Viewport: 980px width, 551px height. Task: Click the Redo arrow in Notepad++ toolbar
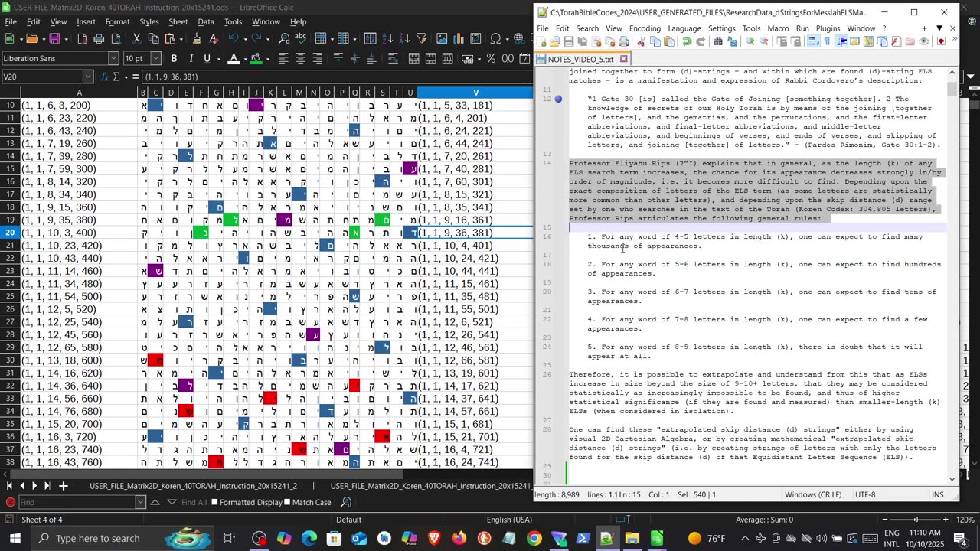701,41
